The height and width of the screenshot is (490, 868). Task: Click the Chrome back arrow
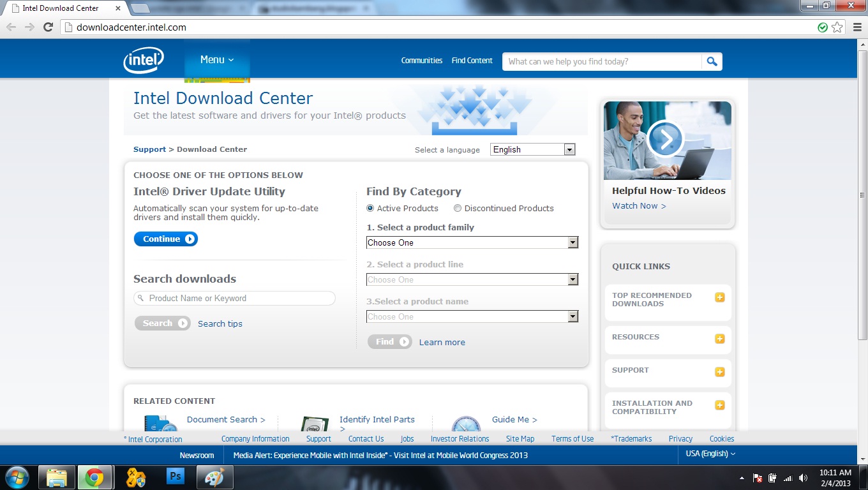pos(11,27)
